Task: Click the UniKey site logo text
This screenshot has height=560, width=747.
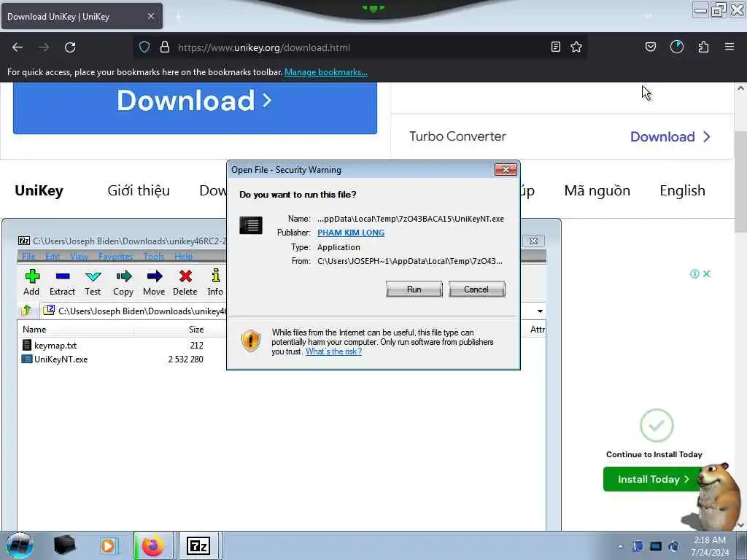Action: pyautogui.click(x=39, y=190)
